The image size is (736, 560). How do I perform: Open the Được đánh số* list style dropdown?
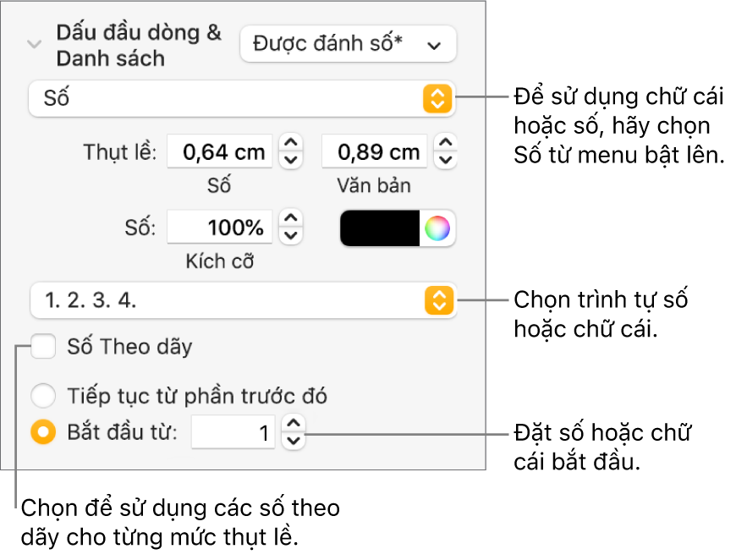[x=348, y=45]
